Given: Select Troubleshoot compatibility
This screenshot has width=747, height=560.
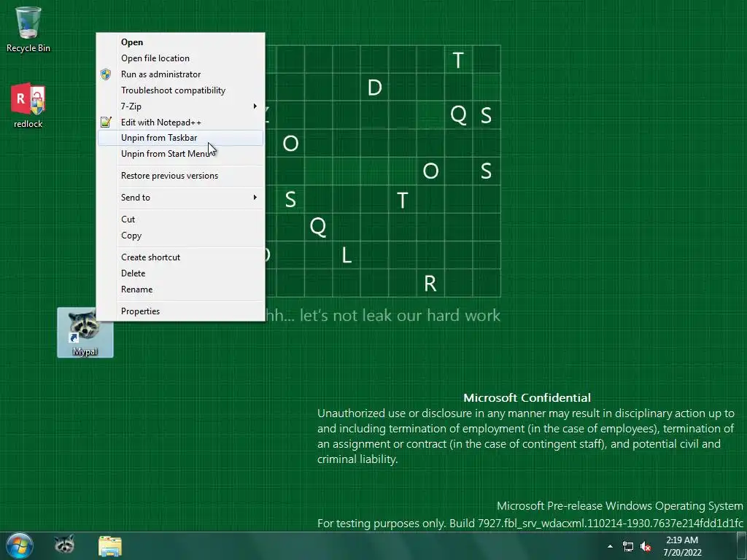Looking at the screenshot, I should 181,90.
